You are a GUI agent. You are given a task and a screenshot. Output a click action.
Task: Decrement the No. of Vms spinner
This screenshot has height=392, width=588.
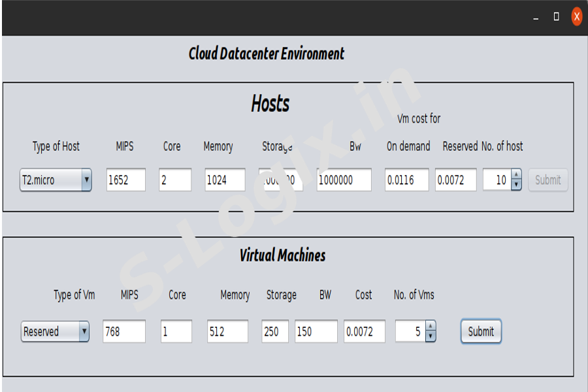[430, 337]
